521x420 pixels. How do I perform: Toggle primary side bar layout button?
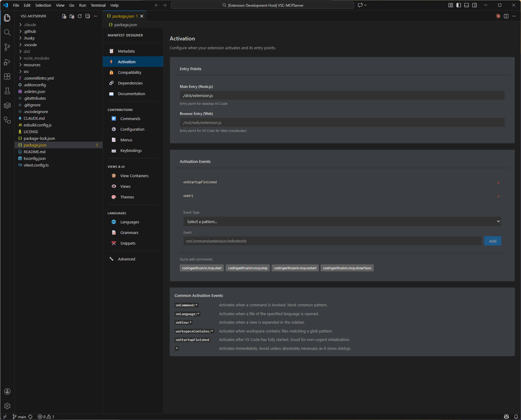459,5
